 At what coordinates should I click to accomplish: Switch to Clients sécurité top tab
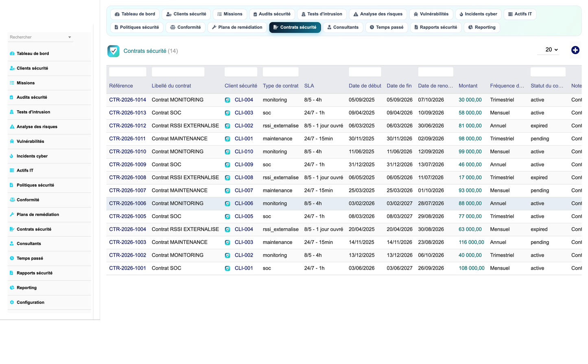click(x=186, y=14)
